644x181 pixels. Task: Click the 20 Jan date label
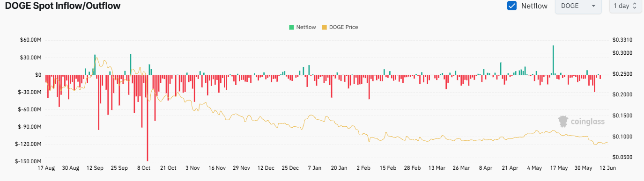(x=339, y=168)
